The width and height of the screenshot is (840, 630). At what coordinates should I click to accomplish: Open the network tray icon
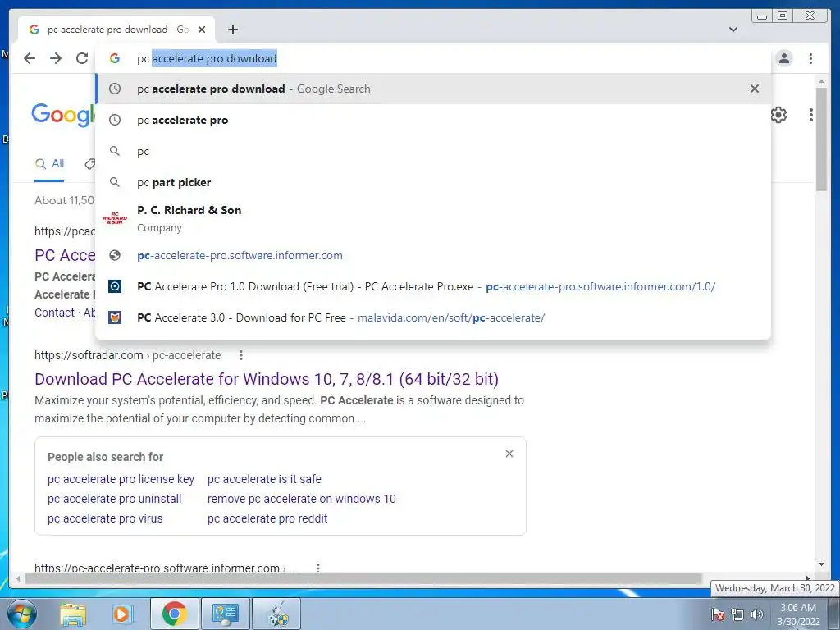pos(737,614)
